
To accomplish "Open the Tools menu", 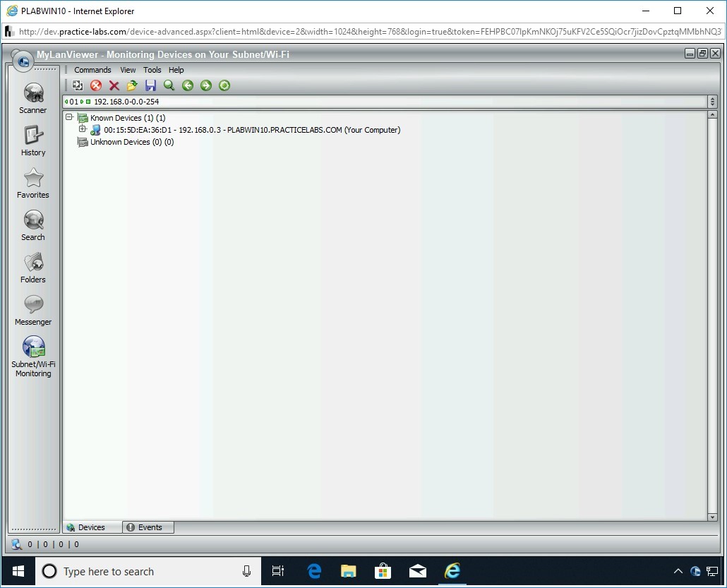I will pos(152,70).
